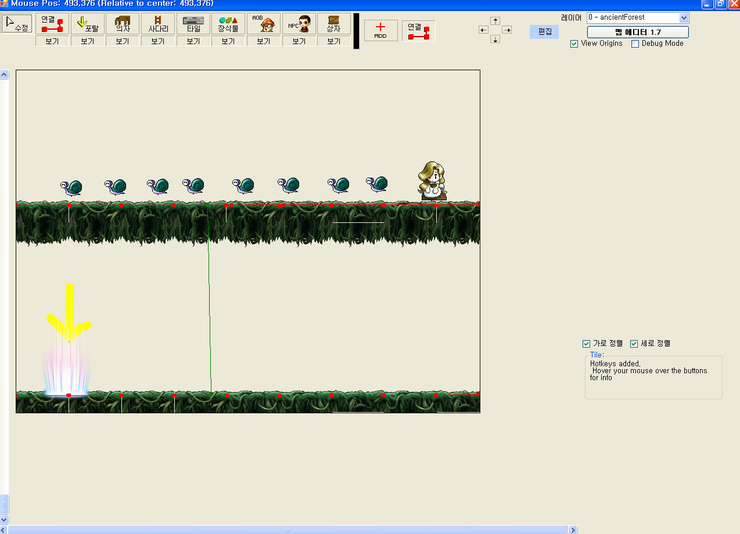Open the 레이어 layer dropdown arrow
Screen dimensions: 740x534
click(x=684, y=18)
